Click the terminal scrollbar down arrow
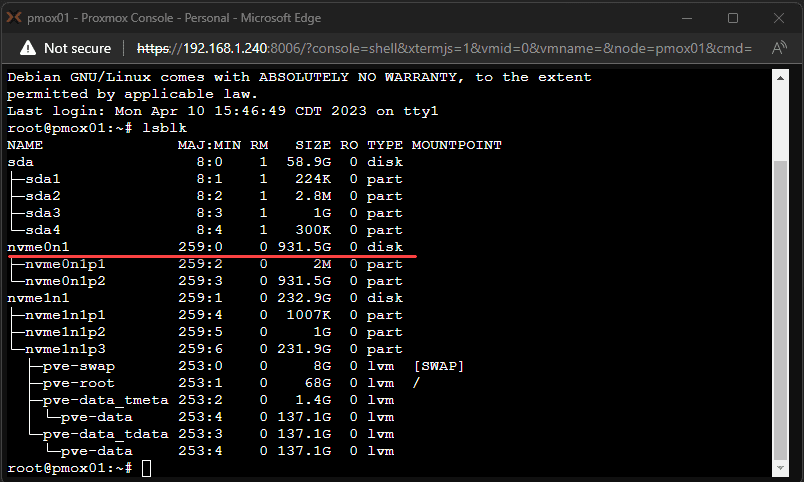This screenshot has width=804, height=482. [780, 468]
